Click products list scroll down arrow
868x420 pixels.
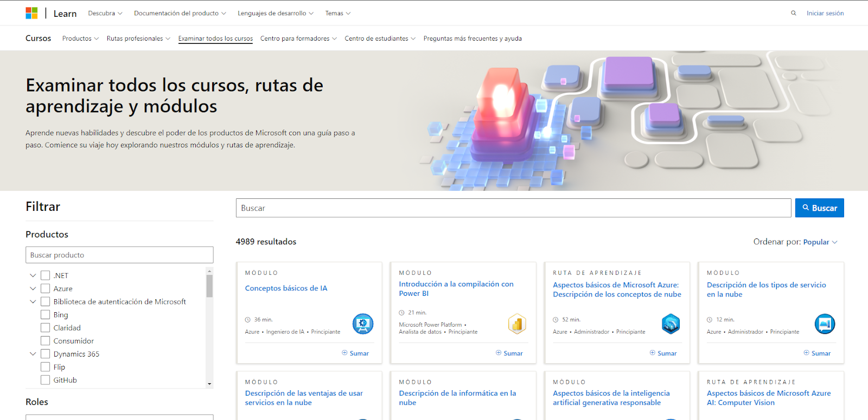pyautogui.click(x=209, y=384)
